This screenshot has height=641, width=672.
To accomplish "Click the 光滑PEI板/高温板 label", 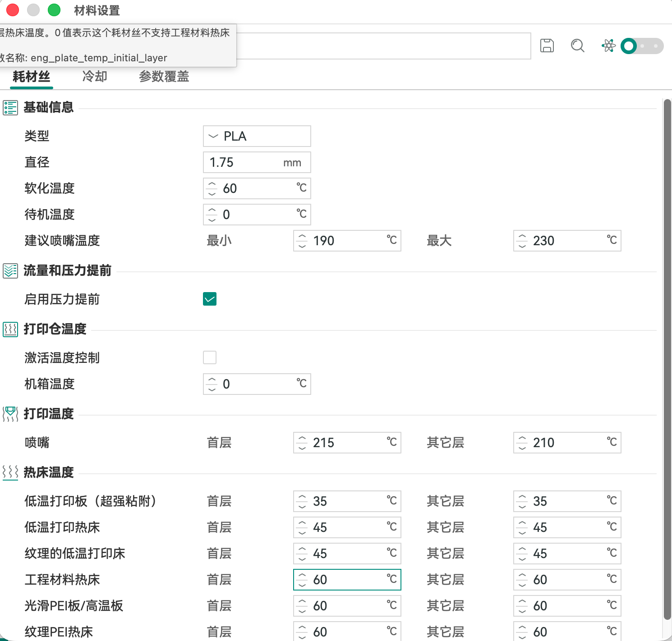I will pos(74,606).
